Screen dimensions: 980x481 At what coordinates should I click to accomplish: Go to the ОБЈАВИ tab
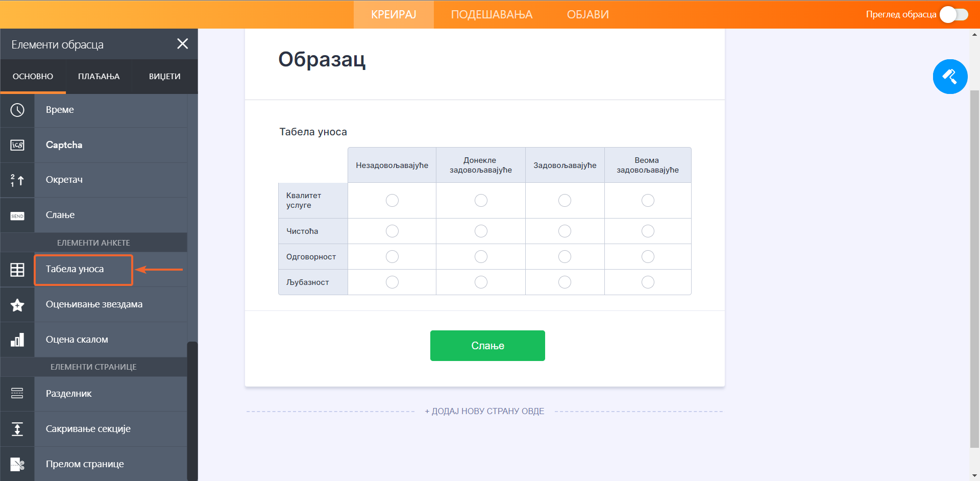point(587,14)
